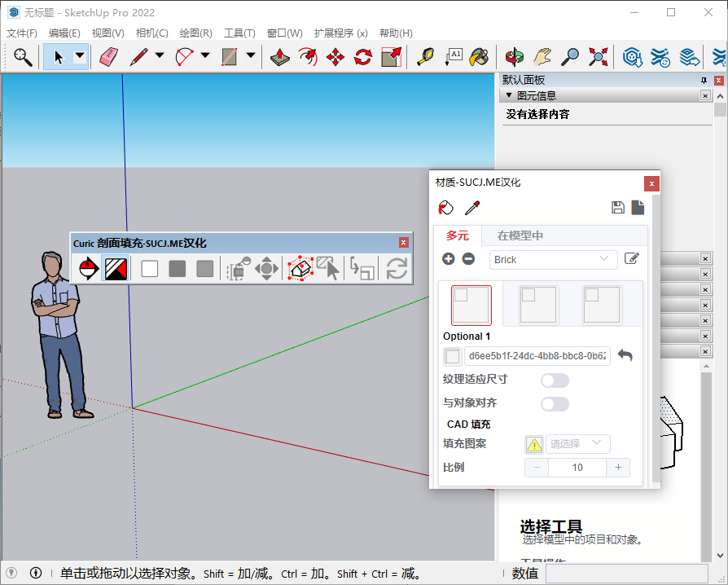Pick material with the eyedropper tool
This screenshot has width=728, height=585.
[473, 208]
